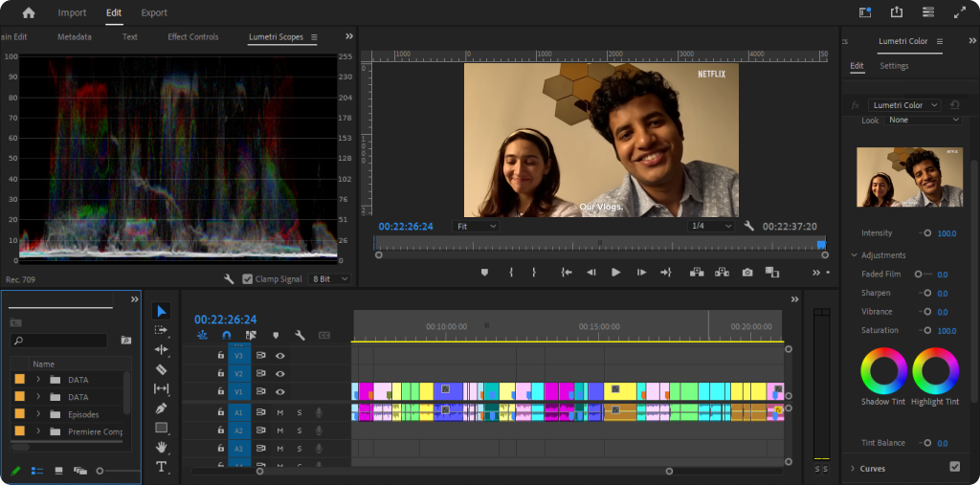Play the program monitor video
Viewport: 980px width, 485px height.
click(615, 272)
